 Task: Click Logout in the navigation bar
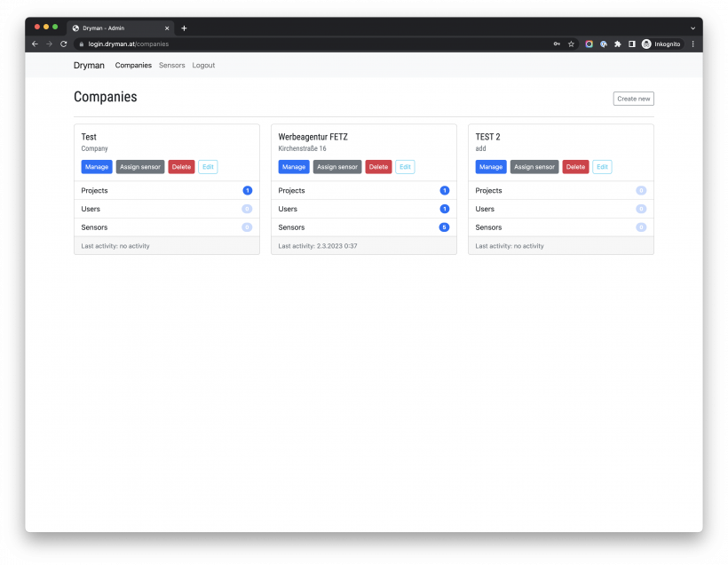click(203, 65)
